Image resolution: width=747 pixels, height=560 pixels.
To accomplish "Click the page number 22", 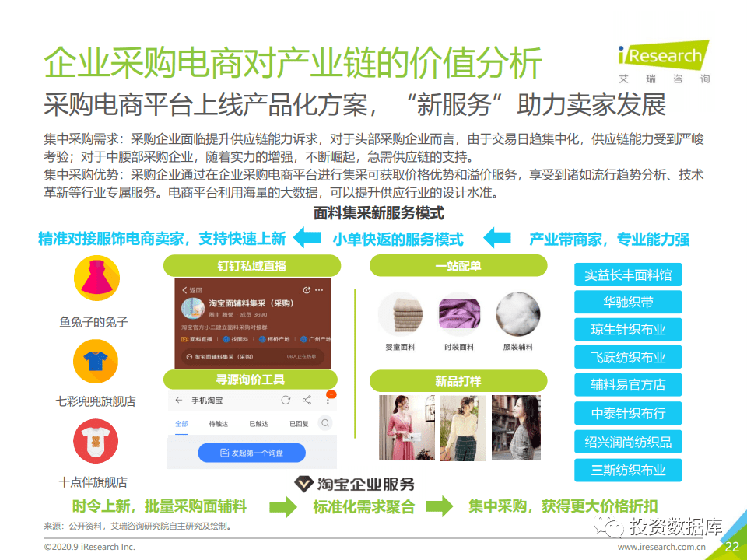I will click(731, 547).
